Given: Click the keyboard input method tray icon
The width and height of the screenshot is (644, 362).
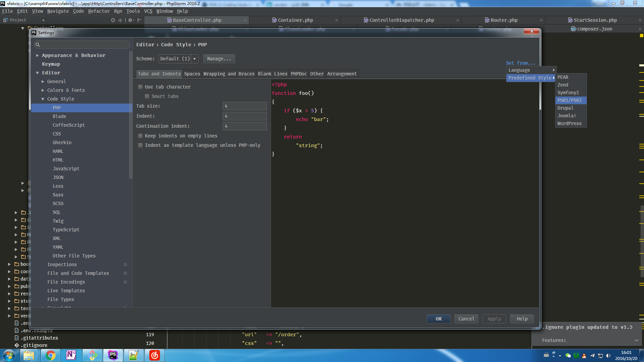Looking at the screenshot, I should coord(546,355).
